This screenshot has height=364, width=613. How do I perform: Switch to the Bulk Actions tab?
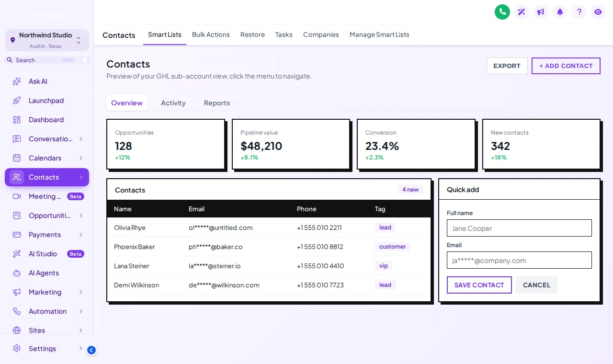[x=211, y=34]
